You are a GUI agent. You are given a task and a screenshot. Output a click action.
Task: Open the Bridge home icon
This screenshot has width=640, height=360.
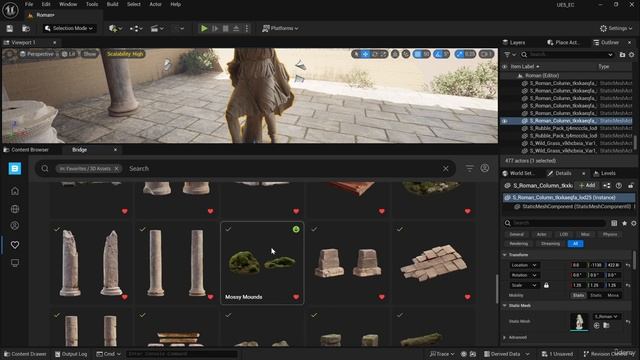point(15,191)
